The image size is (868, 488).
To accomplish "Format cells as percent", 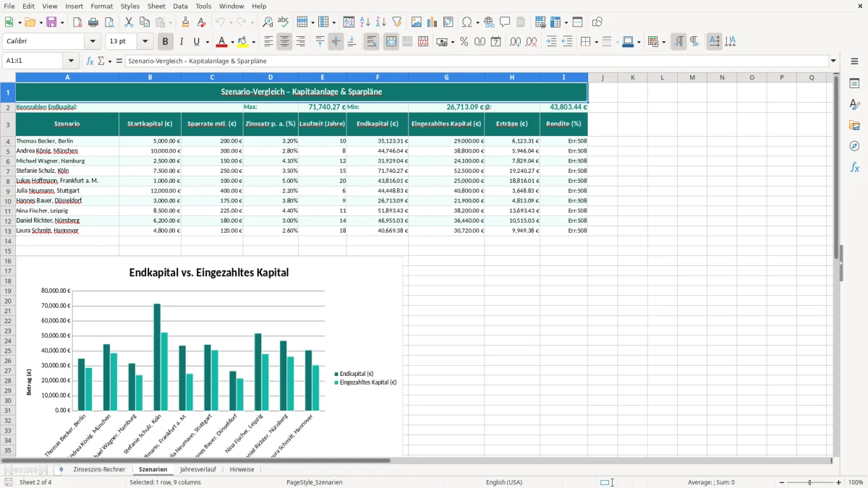I will (x=464, y=42).
